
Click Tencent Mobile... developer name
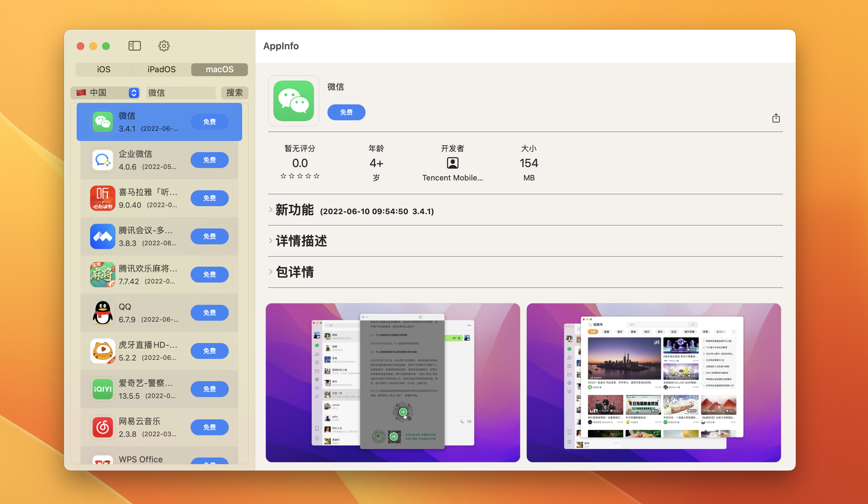click(x=452, y=178)
